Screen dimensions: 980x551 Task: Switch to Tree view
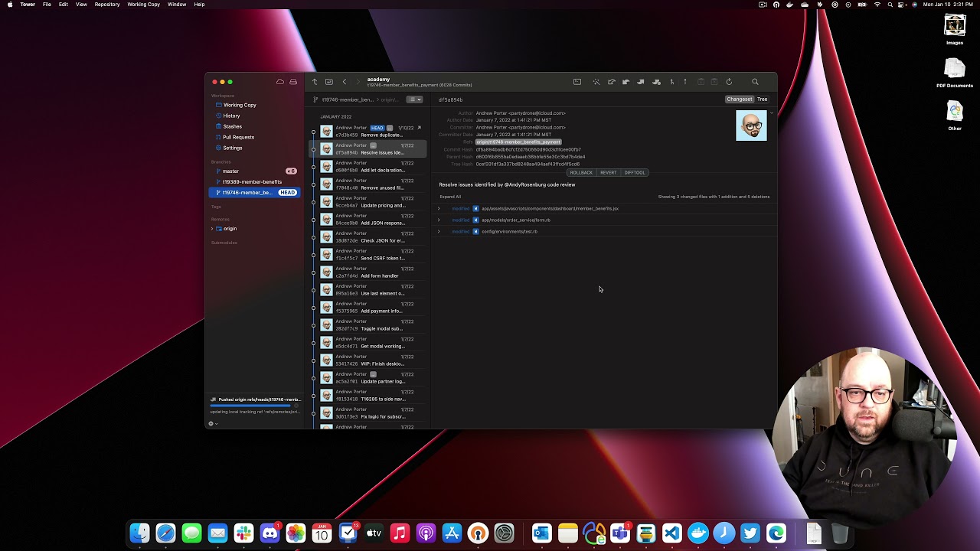coord(762,99)
